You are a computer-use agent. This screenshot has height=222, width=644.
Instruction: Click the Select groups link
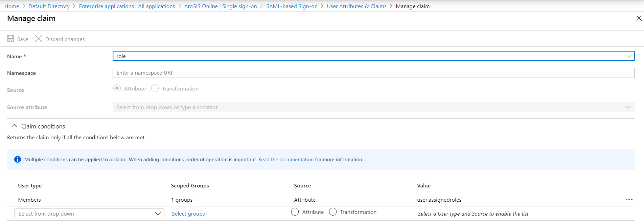coord(188,214)
